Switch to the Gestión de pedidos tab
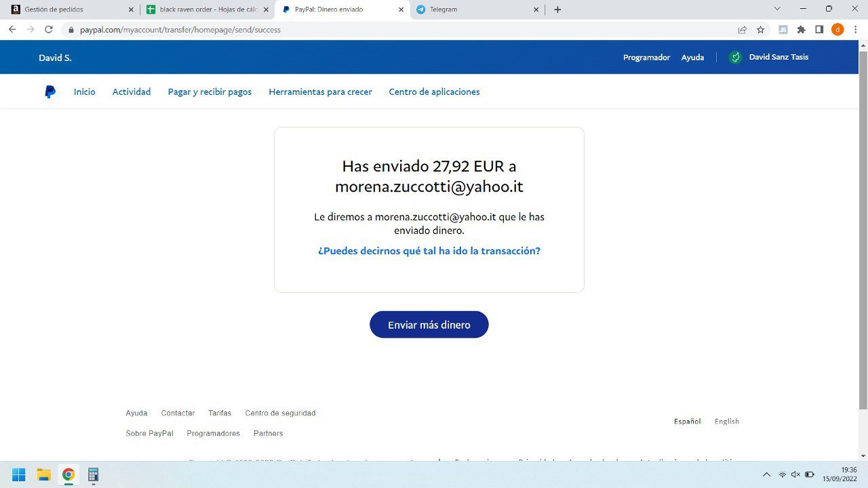868x488 pixels. point(71,9)
